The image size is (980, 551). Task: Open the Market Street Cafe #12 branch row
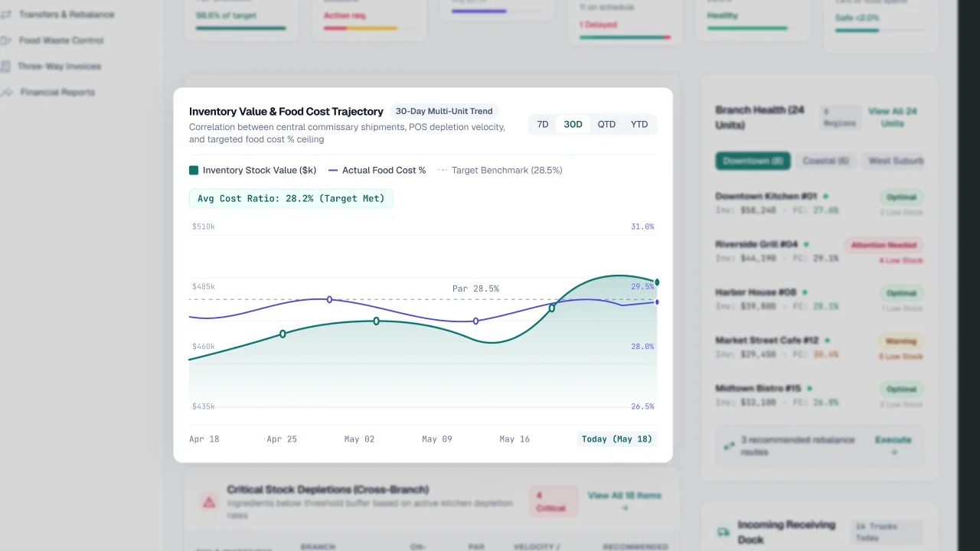820,347
